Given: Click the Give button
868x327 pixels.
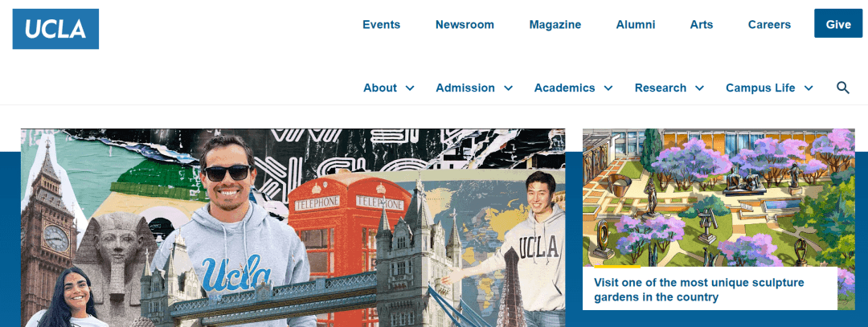Looking at the screenshot, I should click(838, 24).
